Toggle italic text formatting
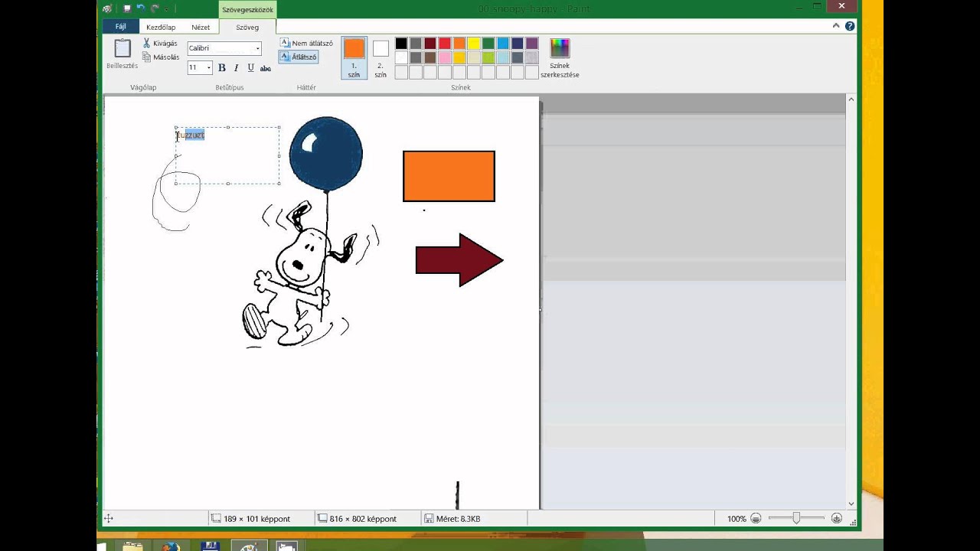The height and width of the screenshot is (551, 980). pos(236,68)
